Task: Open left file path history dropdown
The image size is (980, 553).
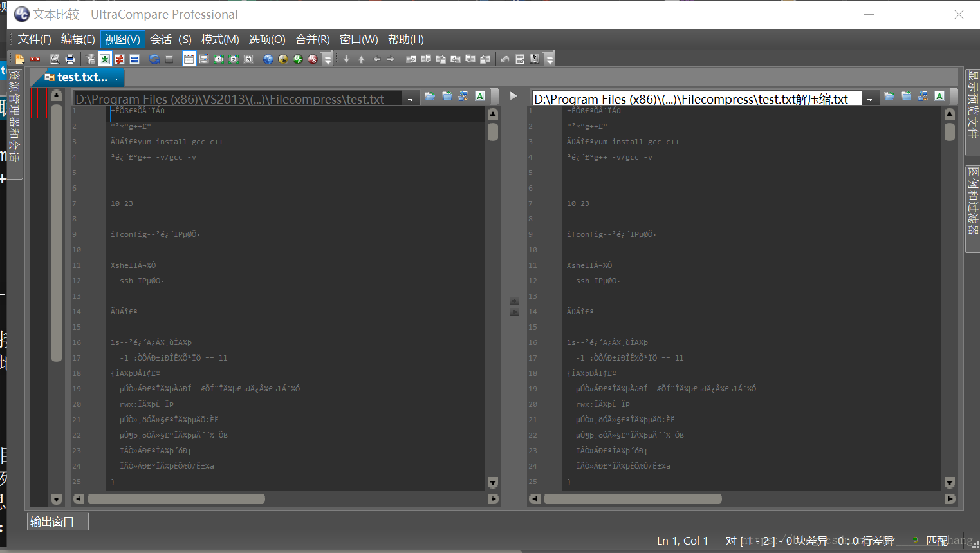Action: coord(411,98)
